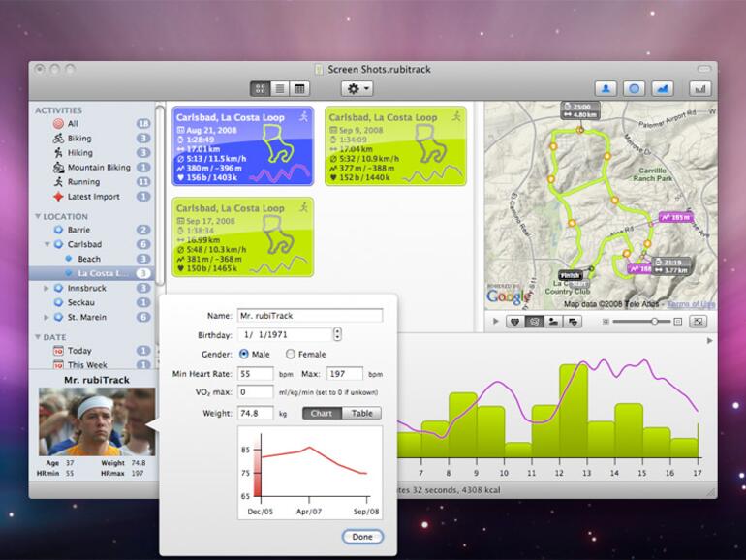
Task: Click the athlete profile toolbar icon
Action: coord(606,88)
